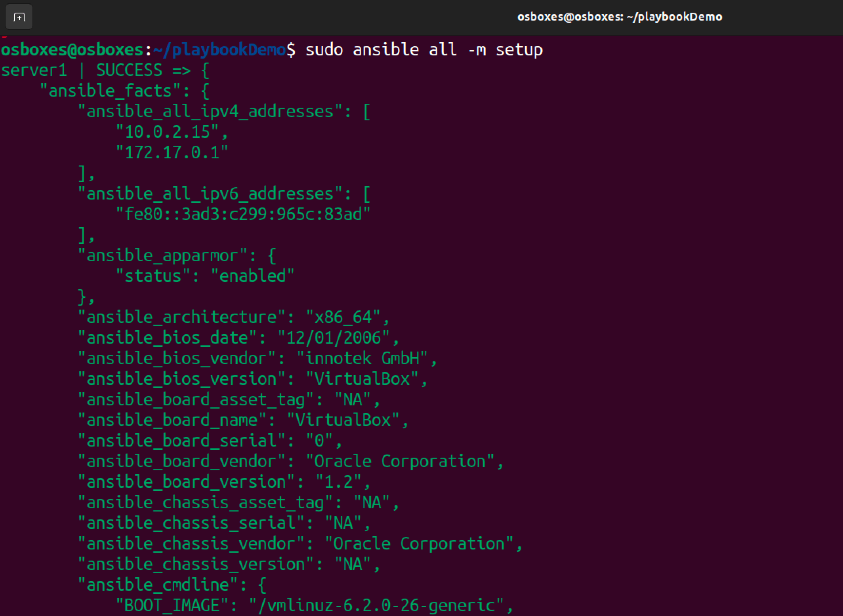The image size is (843, 616).
Task: Click the new tab icon button
Action: pos(19,17)
